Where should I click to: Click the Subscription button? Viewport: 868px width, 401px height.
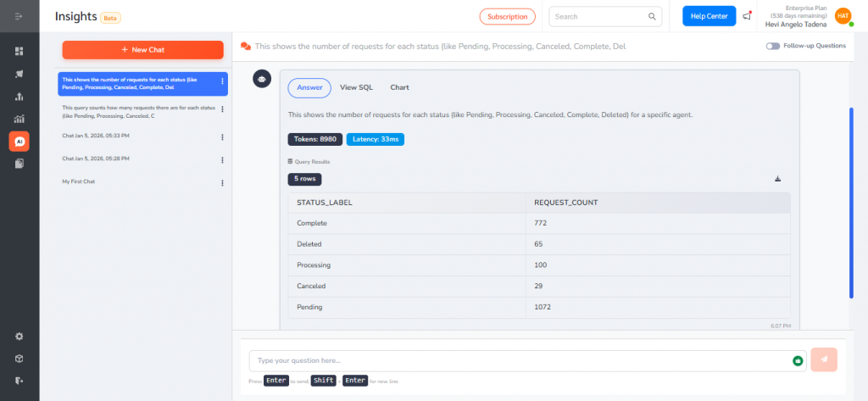507,16
